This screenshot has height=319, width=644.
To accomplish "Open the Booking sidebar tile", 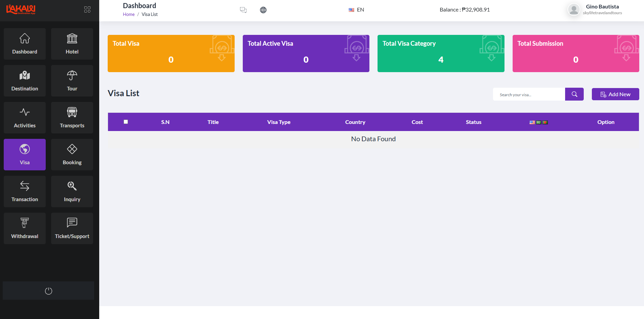I will coord(72,155).
